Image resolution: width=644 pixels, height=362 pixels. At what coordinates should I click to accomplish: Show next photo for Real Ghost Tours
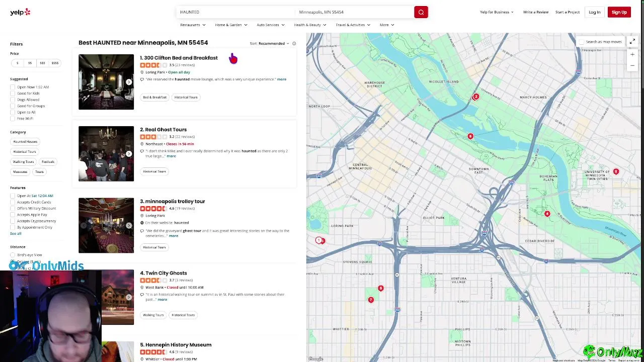[x=129, y=154]
